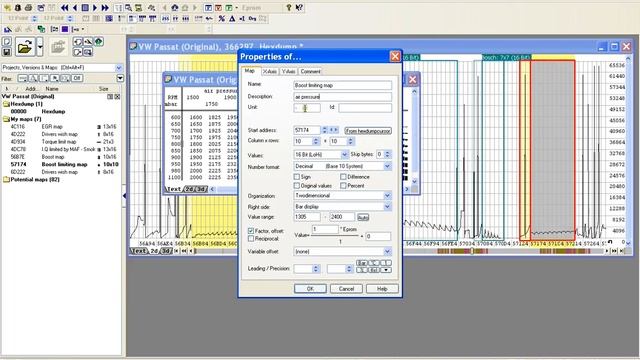Click the vertical scrollbar of the map window
The width and height of the screenshot is (640, 360).
(x=415, y=136)
